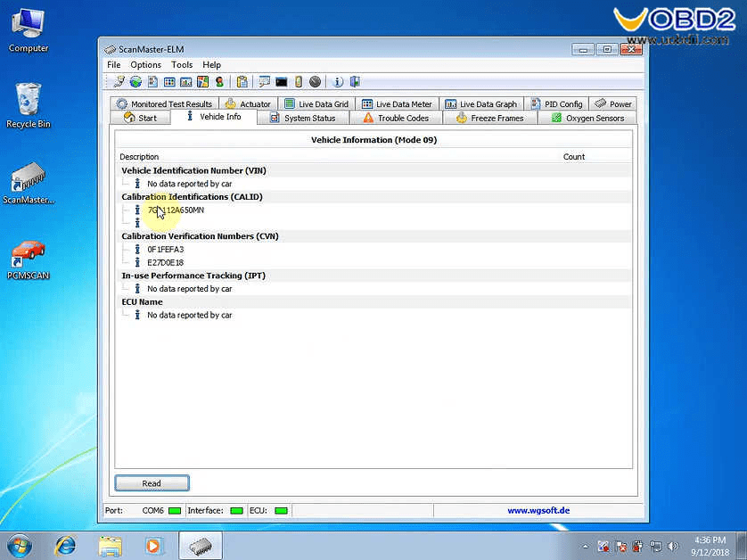Click the battery icon in the toolbar
This screenshot has height=560, width=747.
tap(299, 81)
